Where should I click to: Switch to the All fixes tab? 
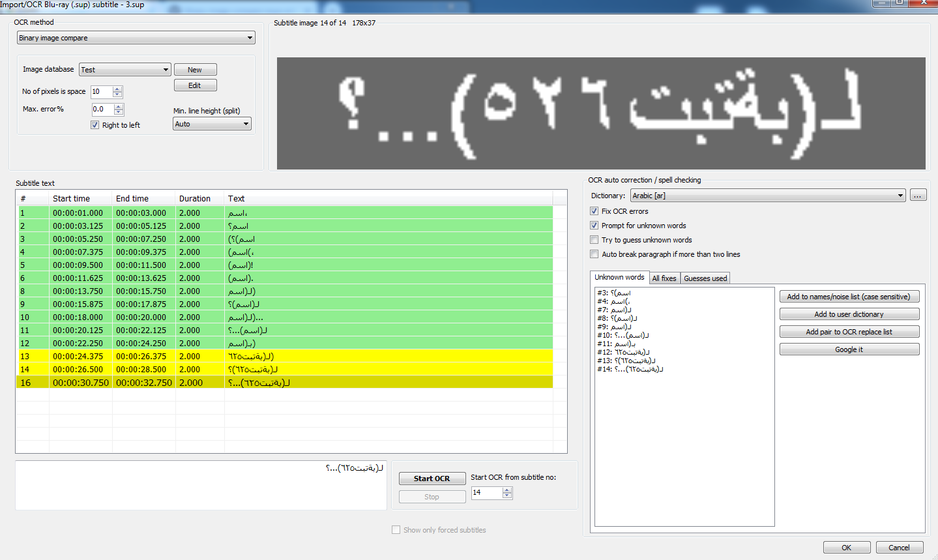tap(664, 278)
